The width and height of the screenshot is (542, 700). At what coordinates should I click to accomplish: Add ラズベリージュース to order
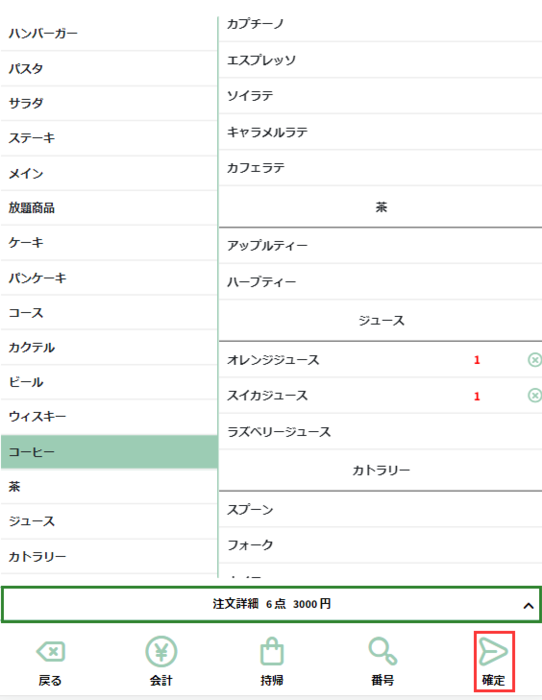coord(380,432)
